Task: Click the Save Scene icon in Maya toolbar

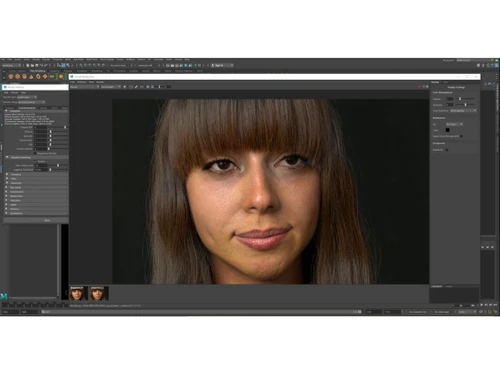Action: 37,65
